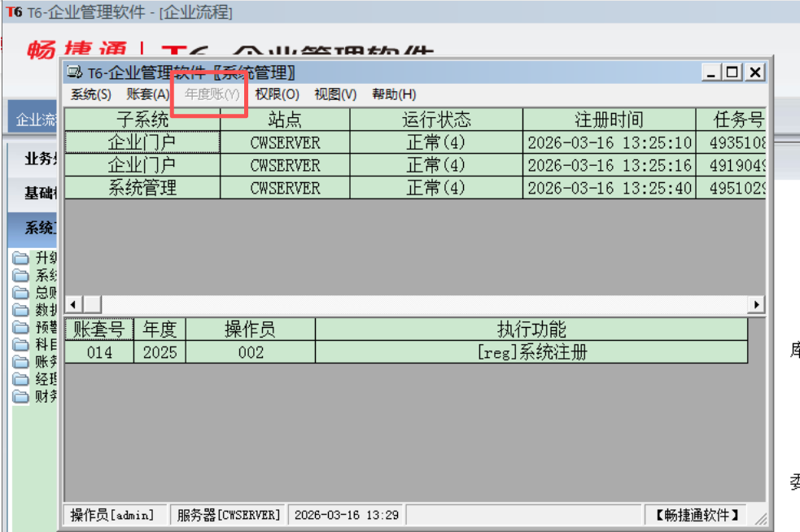
Task: Click the horizontal scrollbar left arrow
Action: [72, 304]
